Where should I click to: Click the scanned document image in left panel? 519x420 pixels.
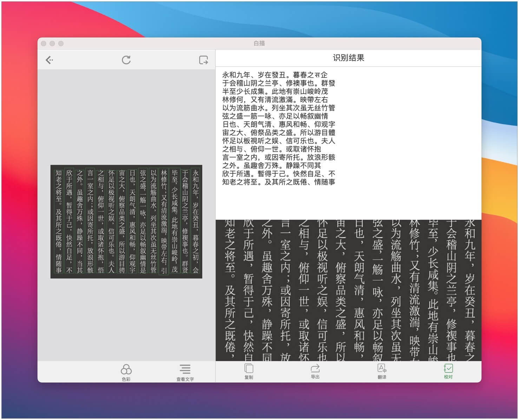pos(126,222)
